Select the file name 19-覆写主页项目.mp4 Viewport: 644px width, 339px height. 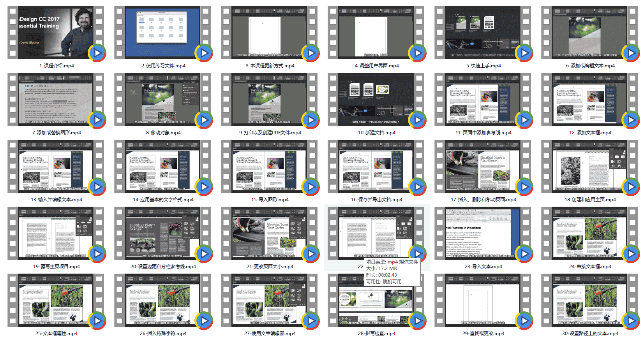coord(56,267)
